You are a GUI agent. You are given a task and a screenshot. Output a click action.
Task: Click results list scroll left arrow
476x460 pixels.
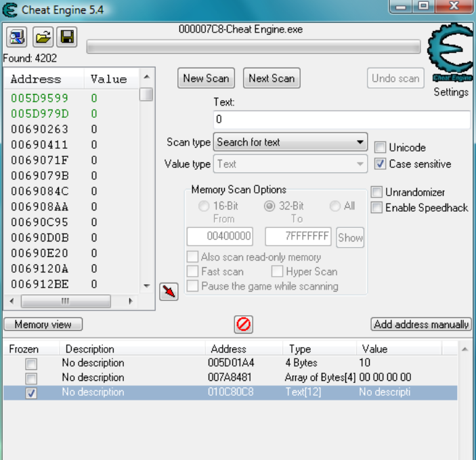point(12,301)
